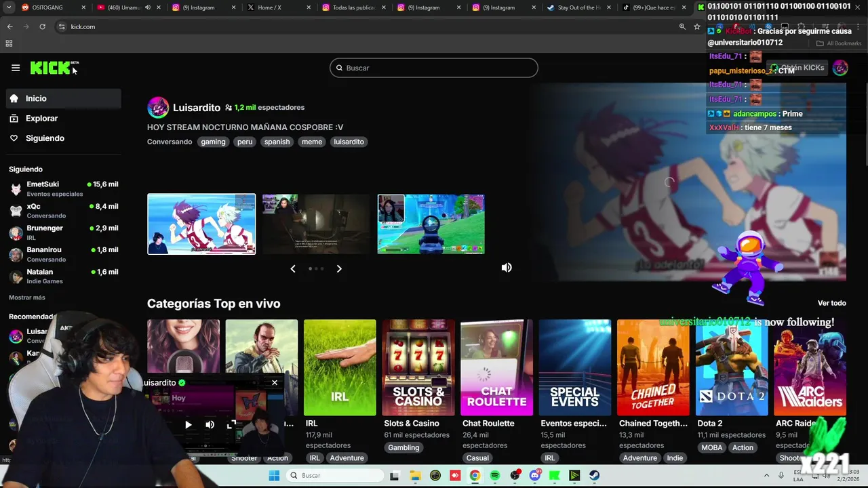Open the hamburger sidebar menu

click(16, 68)
